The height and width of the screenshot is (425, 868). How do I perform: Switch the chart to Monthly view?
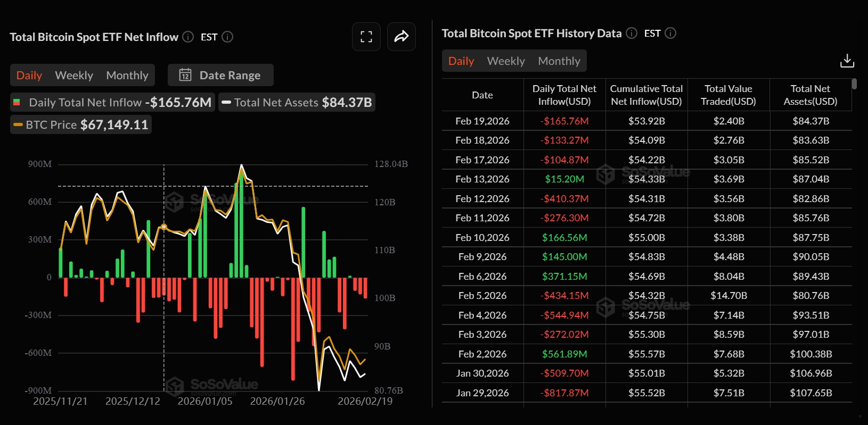127,75
